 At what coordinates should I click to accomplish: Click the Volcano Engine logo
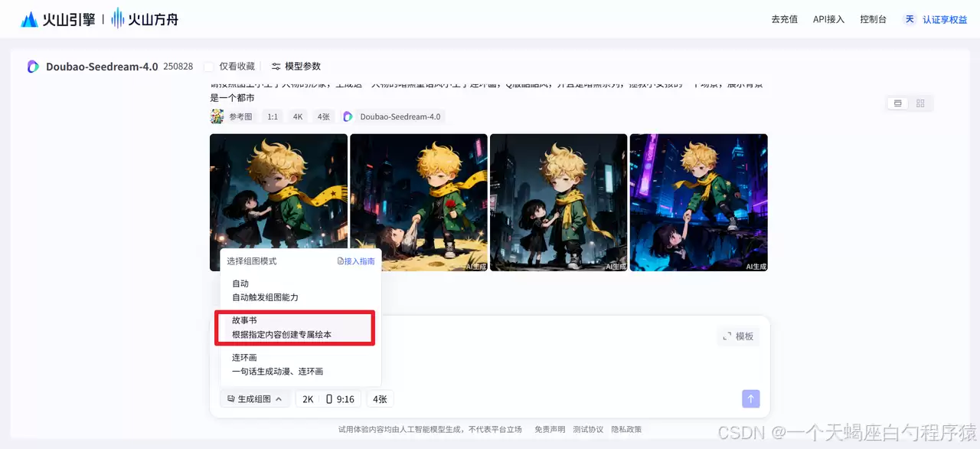pos(57,19)
